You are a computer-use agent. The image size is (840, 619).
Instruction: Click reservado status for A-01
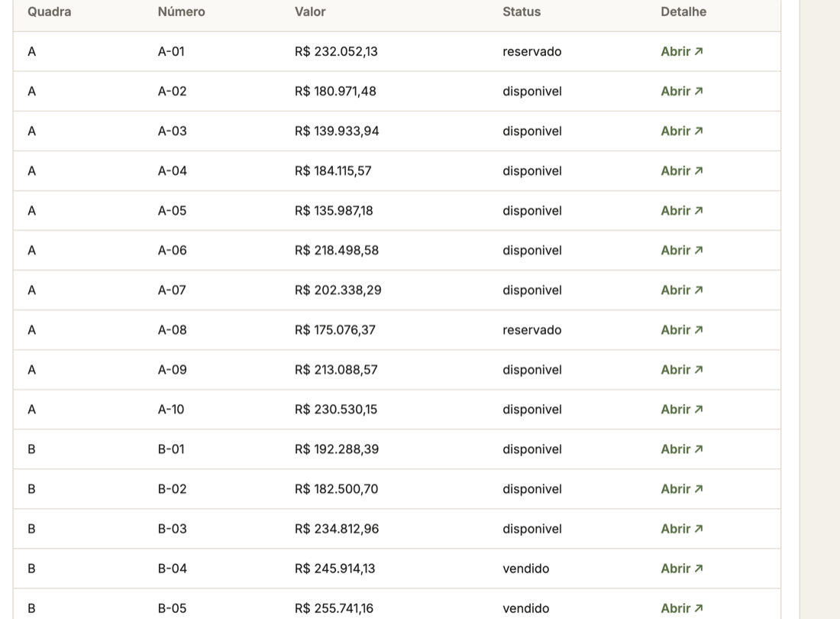(x=532, y=51)
